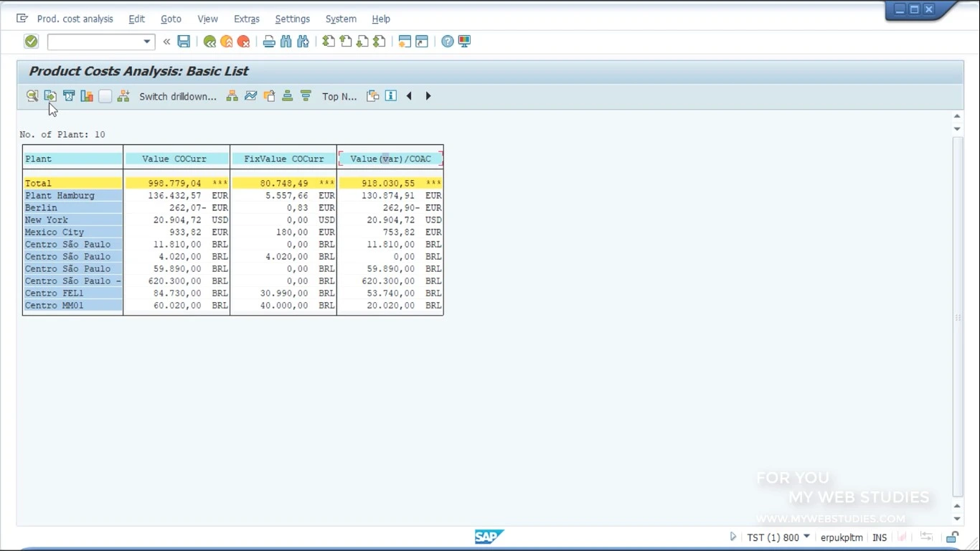This screenshot has height=551, width=980.
Task: Open the TST (1) 800 system dropdown
Action: click(778, 537)
